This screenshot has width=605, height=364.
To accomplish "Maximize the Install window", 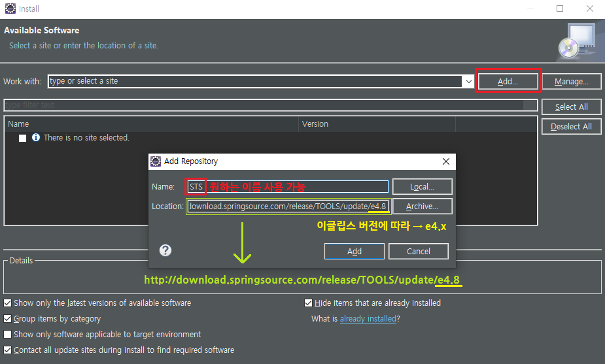I will pos(560,8).
